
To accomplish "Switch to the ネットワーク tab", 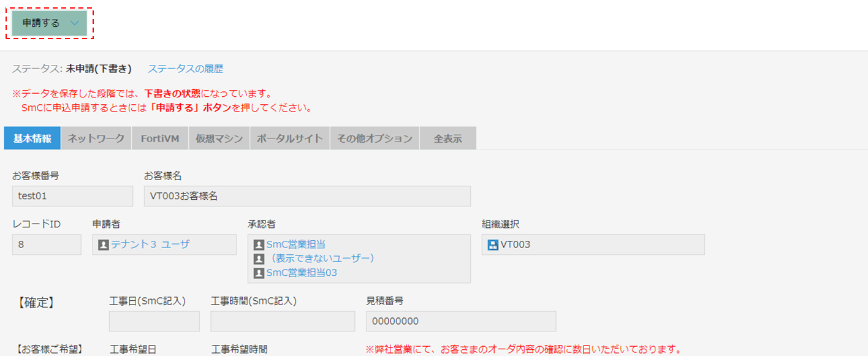I will 96,138.
